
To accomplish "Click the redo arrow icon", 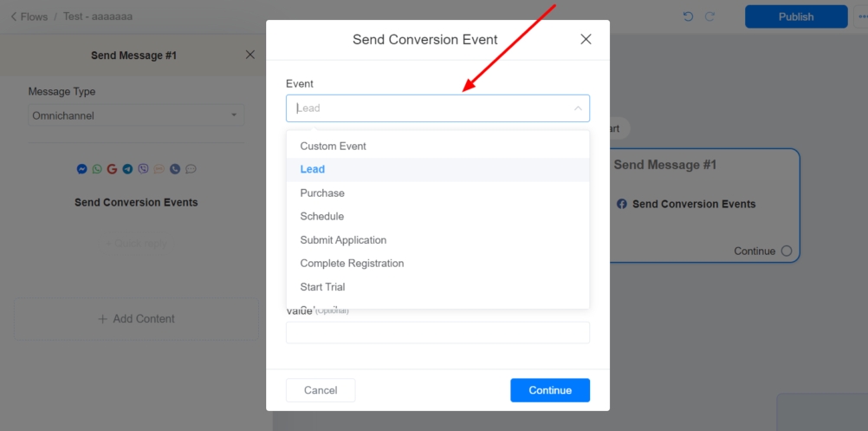I will [x=710, y=16].
